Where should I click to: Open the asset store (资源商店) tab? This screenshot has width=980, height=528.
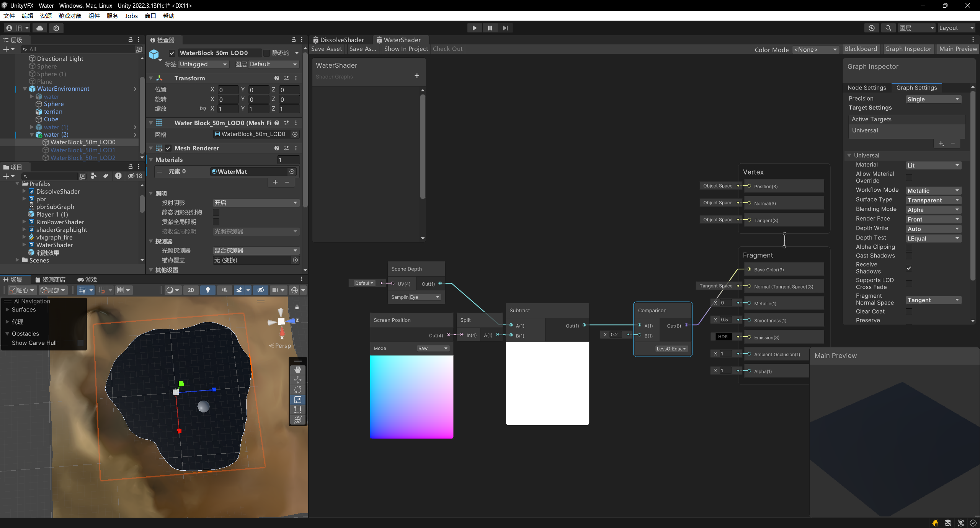click(50, 279)
